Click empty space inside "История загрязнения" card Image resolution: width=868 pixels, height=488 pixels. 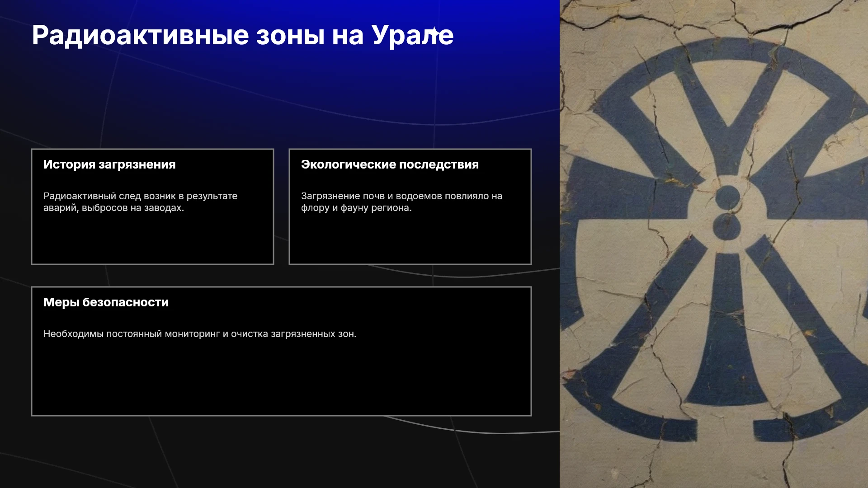pyautogui.click(x=152, y=239)
